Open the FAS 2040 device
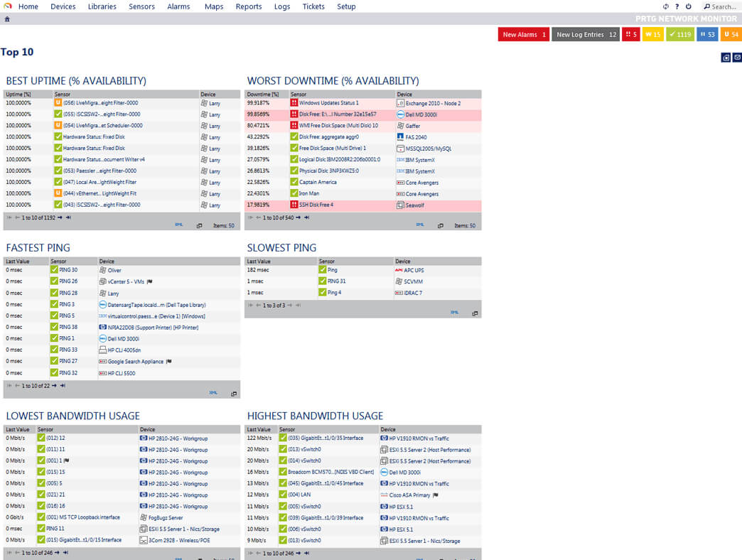The width and height of the screenshot is (742, 560). pos(416,137)
